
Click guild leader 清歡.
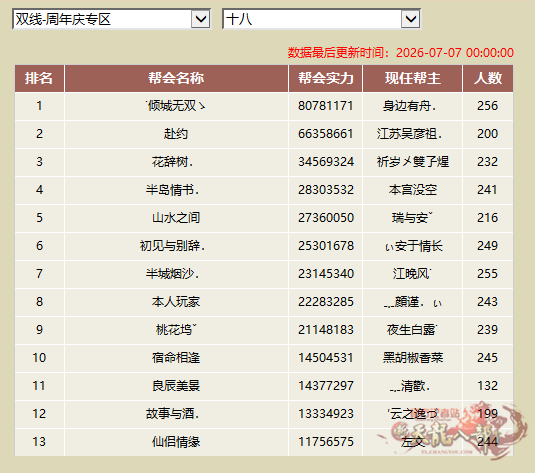pyautogui.click(x=410, y=386)
